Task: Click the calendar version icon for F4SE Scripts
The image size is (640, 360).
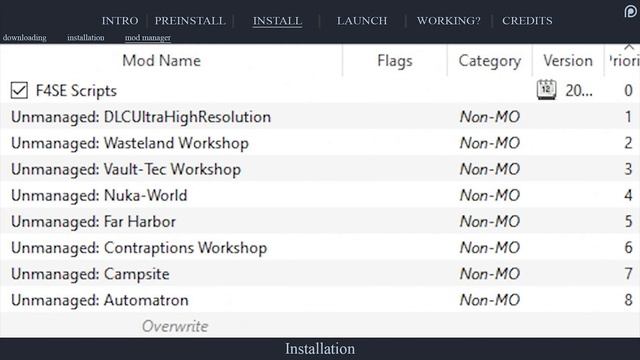Action: 546,90
